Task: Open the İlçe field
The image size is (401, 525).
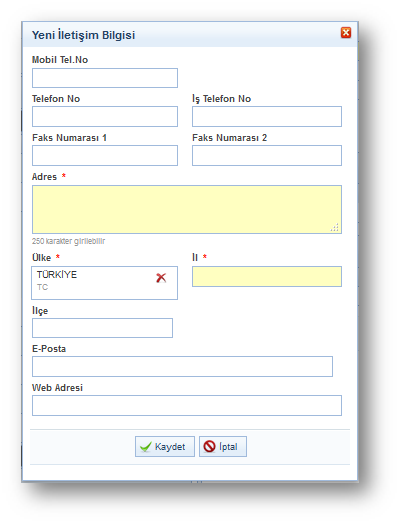Action: pyautogui.click(x=102, y=328)
